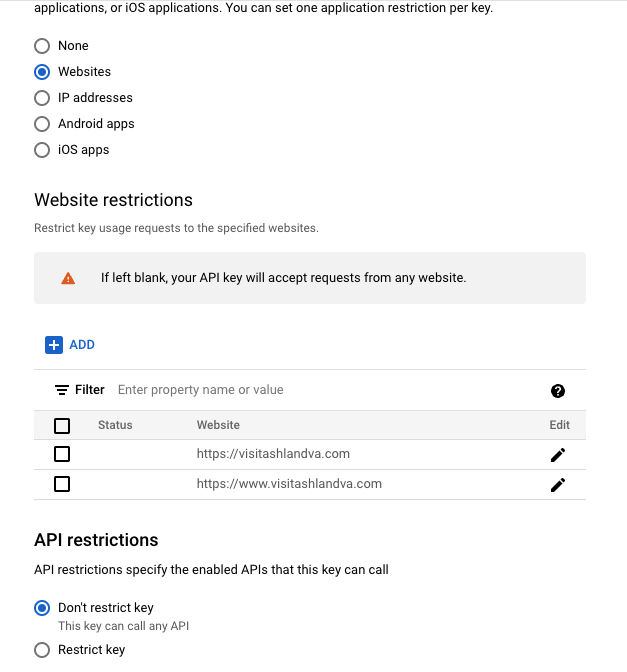This screenshot has height=672, width=627.
Task: Select the Restrict key option
Action: click(x=42, y=650)
